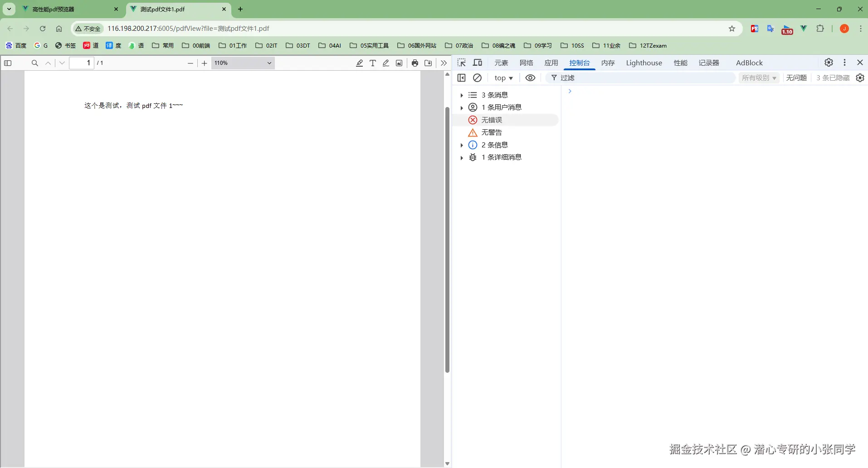Open the 00前端 bookmark folder
868x468 pixels.
pyautogui.click(x=196, y=45)
